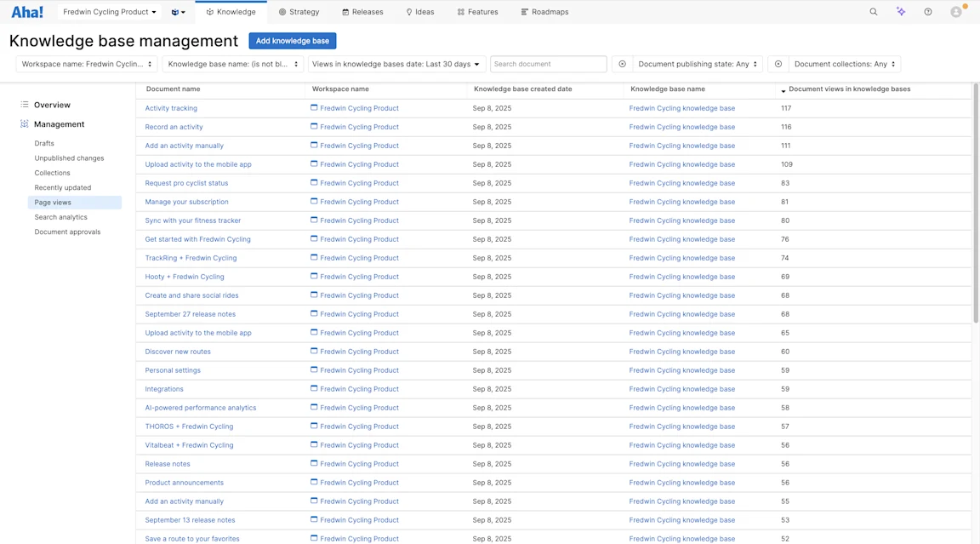Image resolution: width=980 pixels, height=544 pixels.
Task: Switch to the Strategy tab
Action: pyautogui.click(x=299, y=12)
